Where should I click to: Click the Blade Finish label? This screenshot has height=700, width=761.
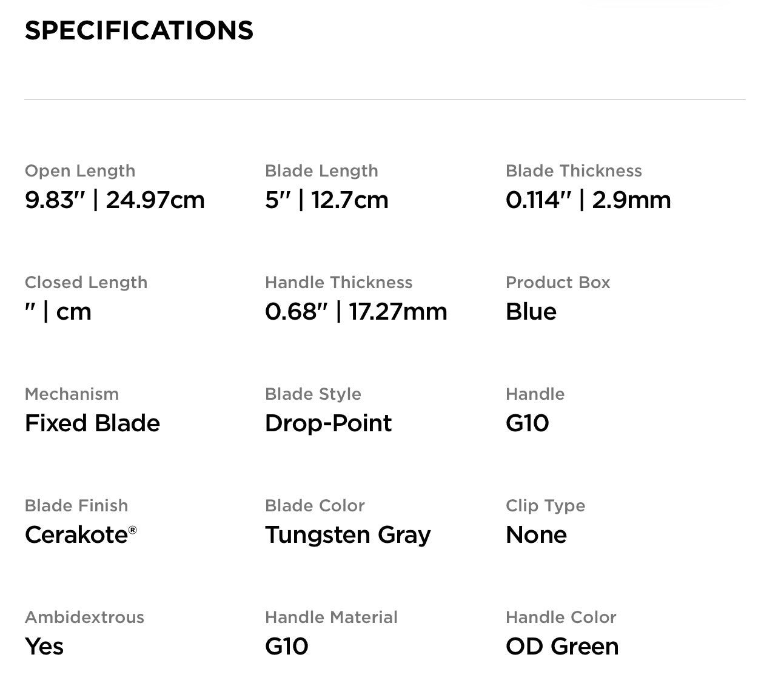76,506
